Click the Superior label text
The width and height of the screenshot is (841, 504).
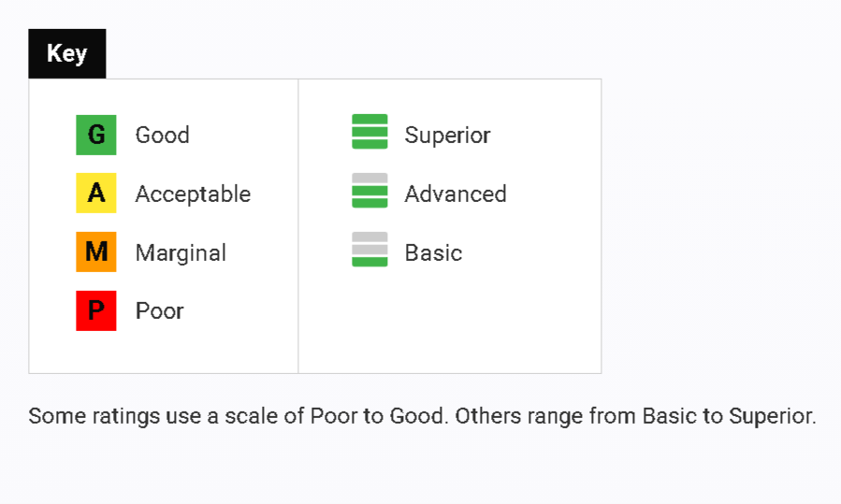(x=447, y=135)
